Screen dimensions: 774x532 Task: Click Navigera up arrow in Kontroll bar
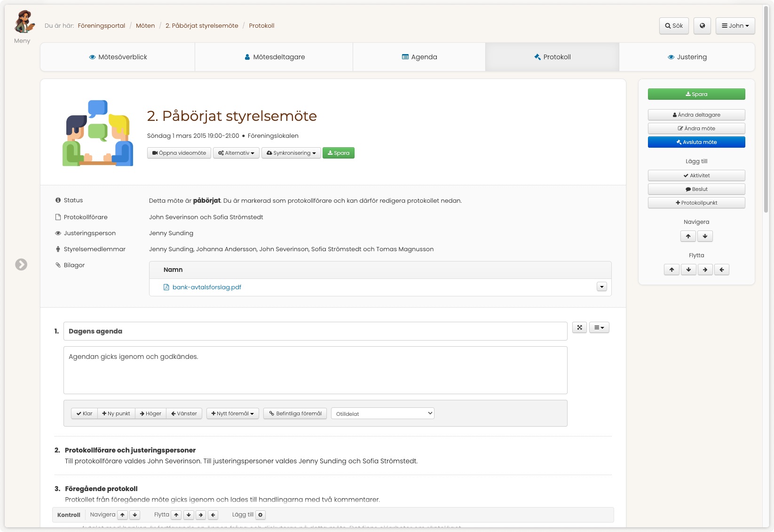122,515
